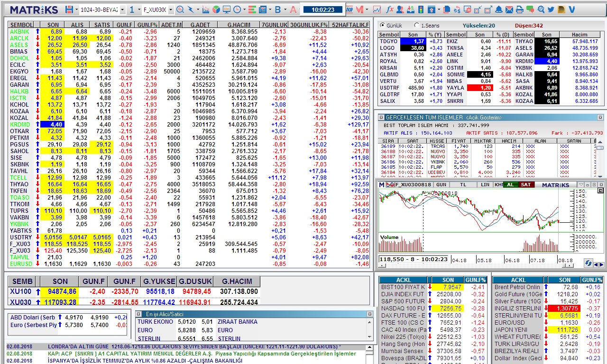Viewport: 607px width, 364px height.
Task: Click the clock icon in toolbar
Action: 237,9
